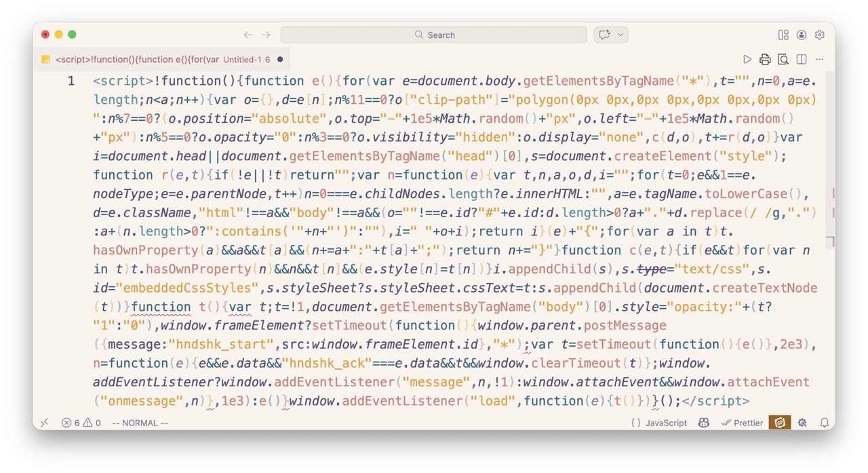Click the Prettier formatter status button

pos(742,423)
